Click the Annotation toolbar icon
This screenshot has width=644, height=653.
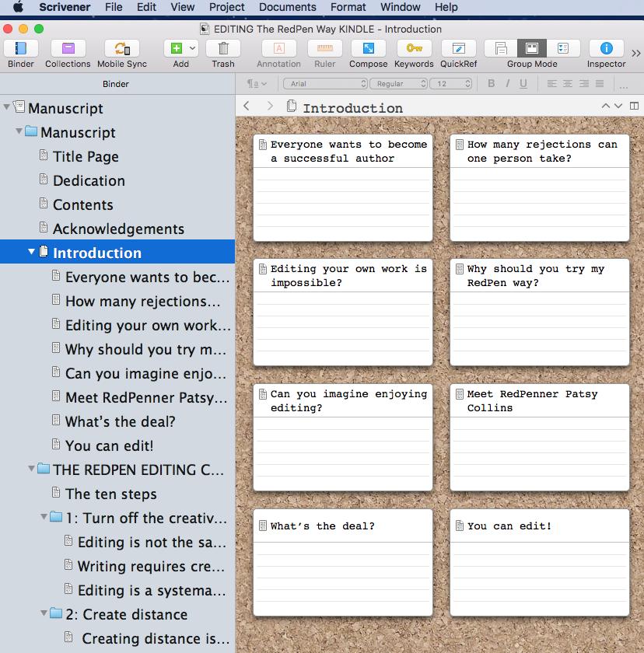click(x=278, y=49)
